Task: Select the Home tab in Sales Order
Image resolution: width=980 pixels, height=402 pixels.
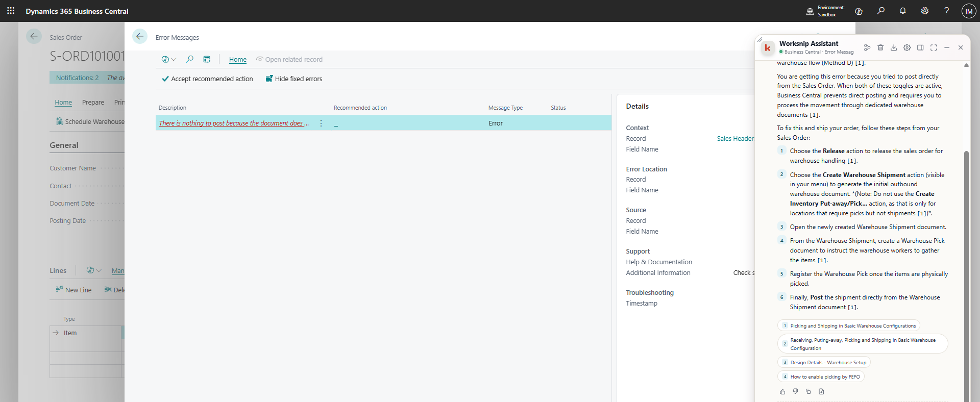Action: (x=63, y=103)
